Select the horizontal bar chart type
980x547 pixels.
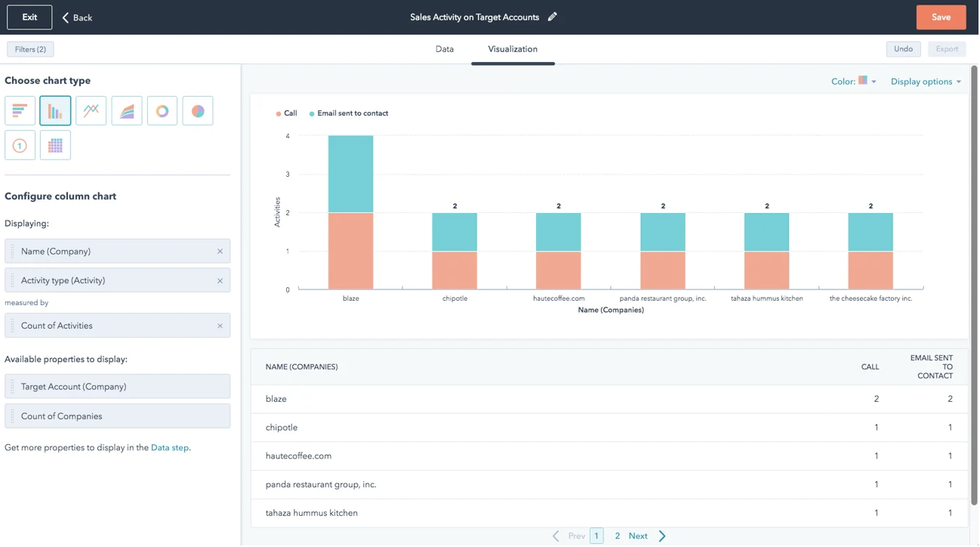click(20, 111)
